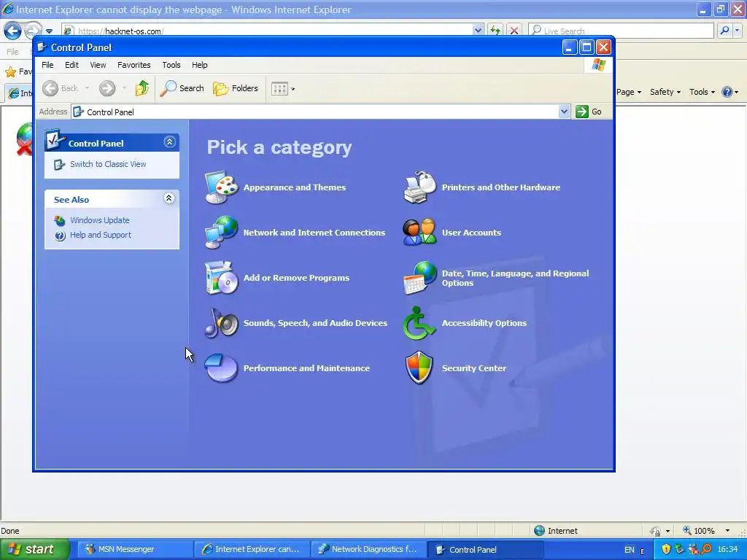Switch to MSN Messenger taskbar item
The image size is (747, 560).
click(x=134, y=549)
